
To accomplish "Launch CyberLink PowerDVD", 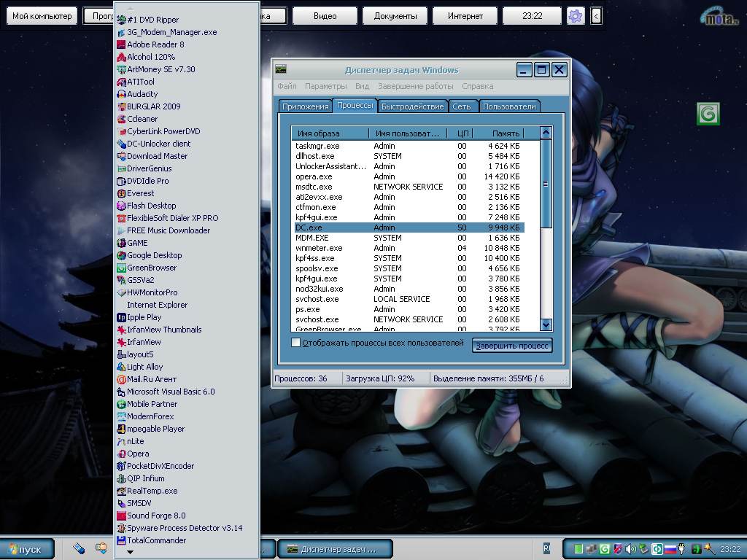I will [x=158, y=131].
